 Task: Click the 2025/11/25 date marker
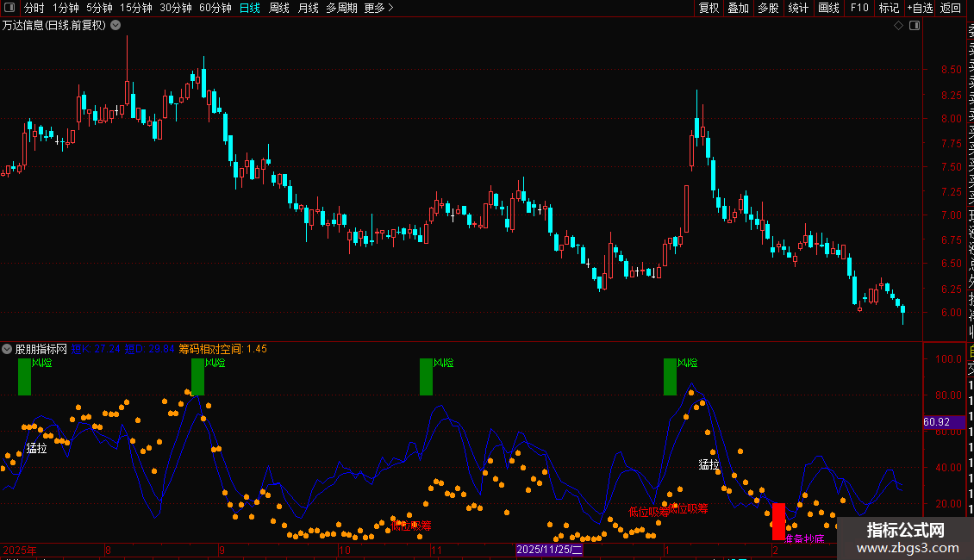(549, 550)
